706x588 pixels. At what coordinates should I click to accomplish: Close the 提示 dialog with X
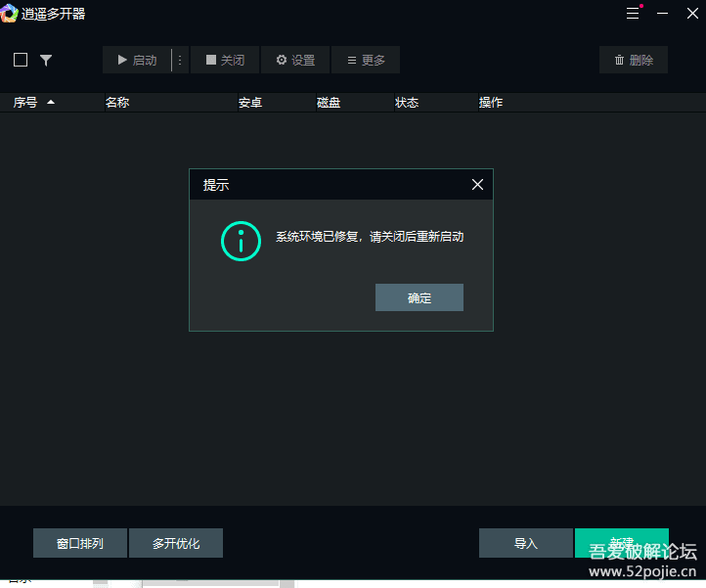pos(477,184)
